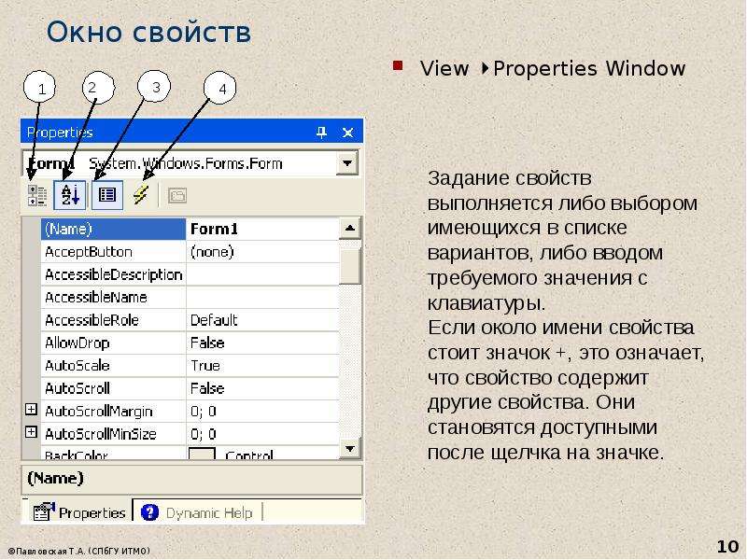Switch to Categorized view icon
The image size is (747, 560).
pyautogui.click(x=36, y=195)
